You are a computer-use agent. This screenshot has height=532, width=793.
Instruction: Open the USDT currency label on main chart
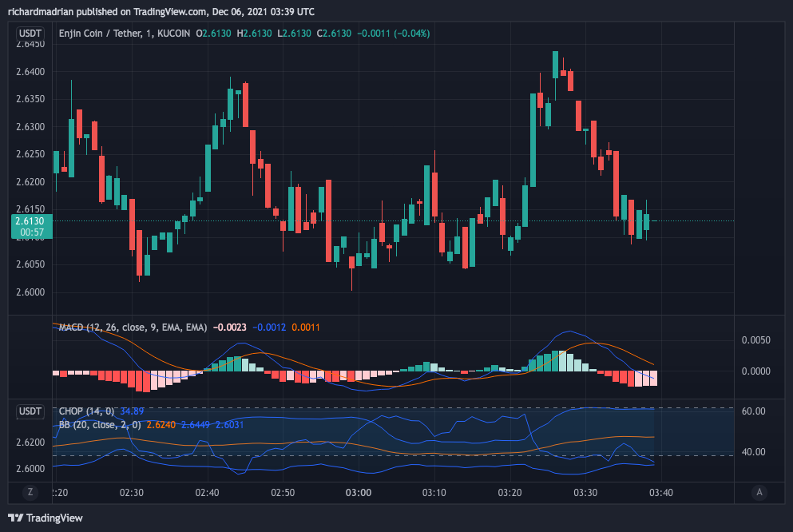pos(30,34)
